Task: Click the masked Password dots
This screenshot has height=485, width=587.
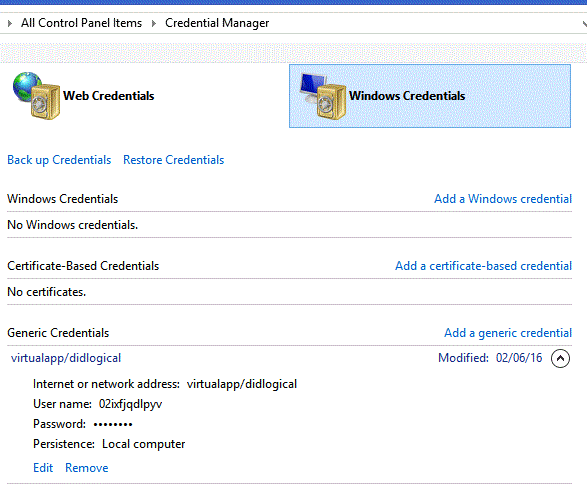Action: pyautogui.click(x=113, y=424)
